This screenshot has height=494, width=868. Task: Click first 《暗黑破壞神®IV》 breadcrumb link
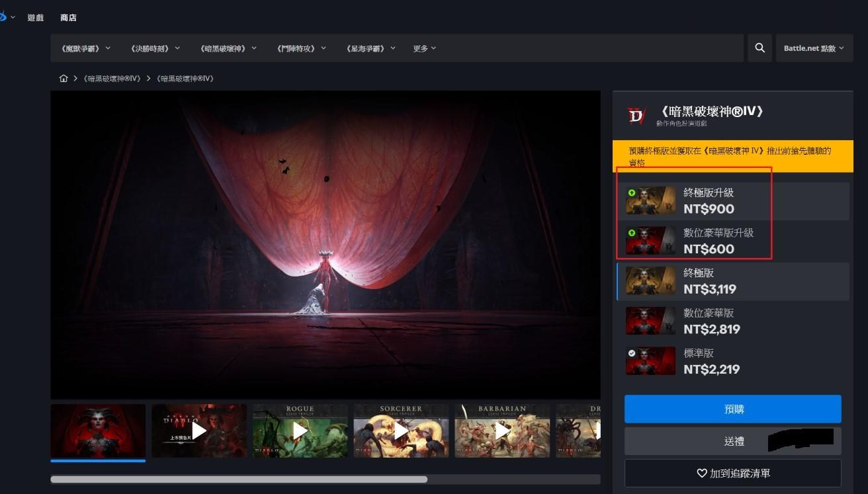(112, 78)
